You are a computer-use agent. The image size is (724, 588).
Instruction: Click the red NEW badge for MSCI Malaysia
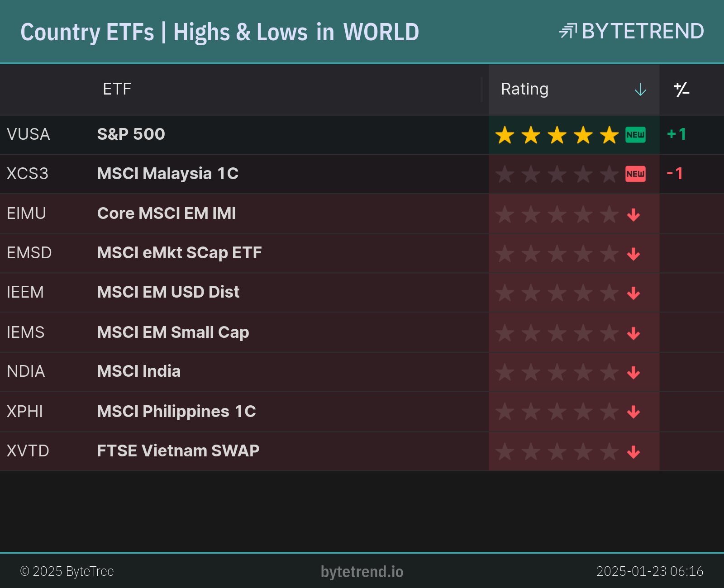tap(635, 174)
